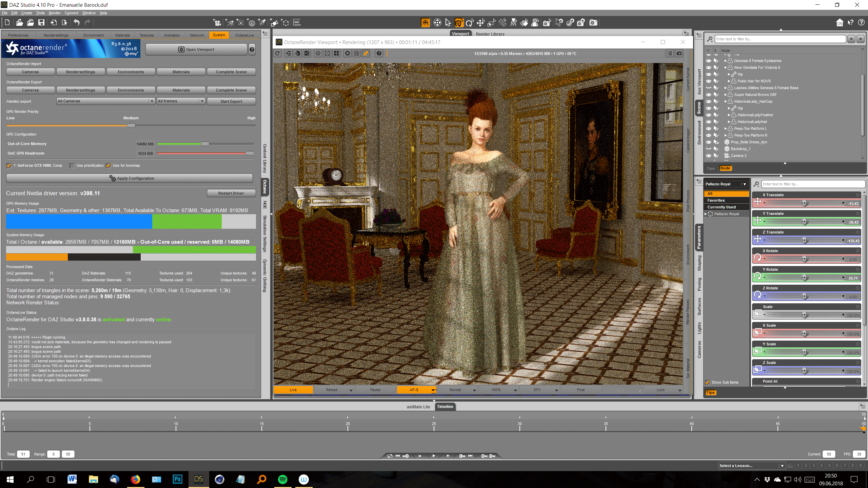
Task: Click the GPU Render Priority slider handle
Action: pyautogui.click(x=131, y=126)
